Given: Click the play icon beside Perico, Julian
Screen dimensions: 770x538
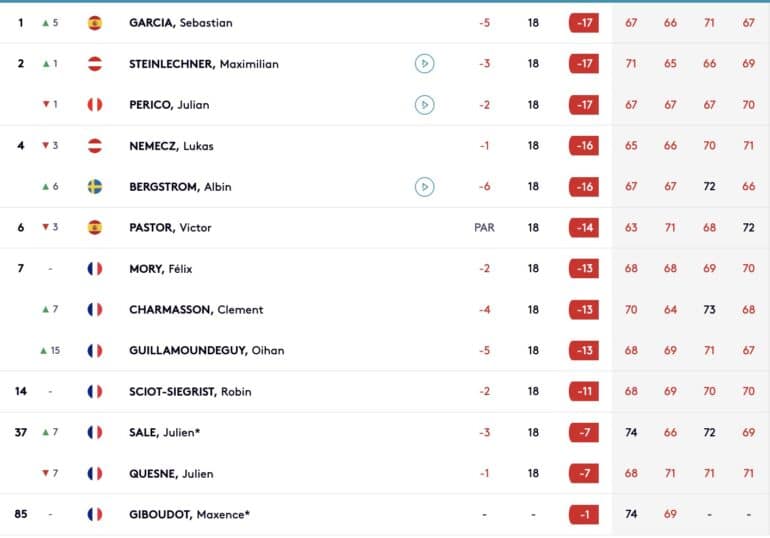Looking at the screenshot, I should coord(424,105).
